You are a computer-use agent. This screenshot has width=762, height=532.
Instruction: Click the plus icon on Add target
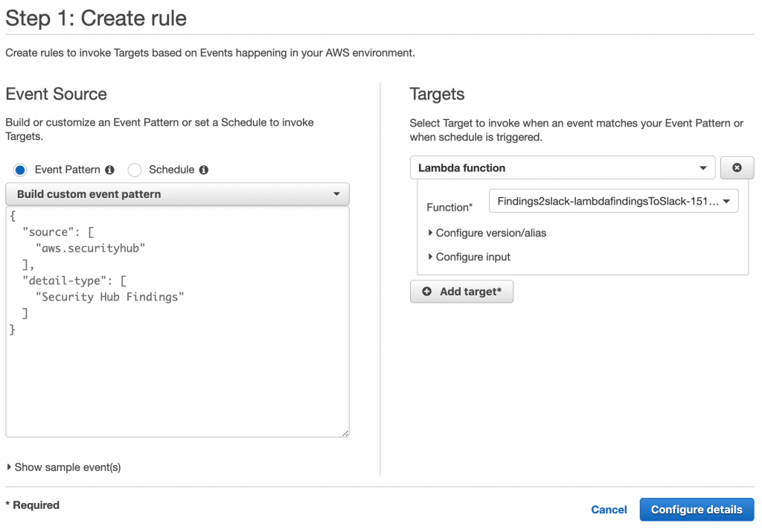426,292
